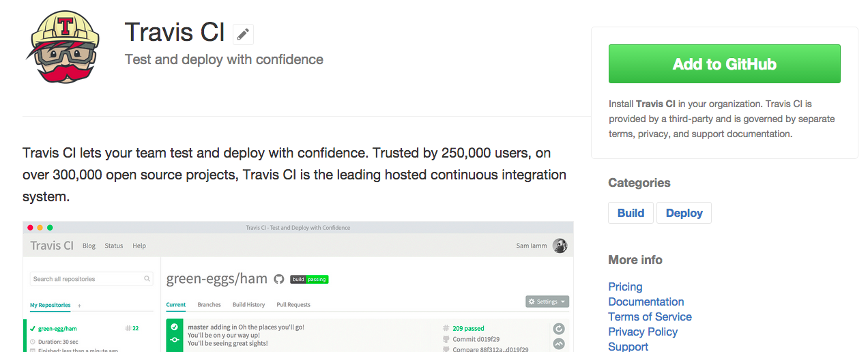Select the Deploy category tag
868x352 pixels.
click(684, 213)
